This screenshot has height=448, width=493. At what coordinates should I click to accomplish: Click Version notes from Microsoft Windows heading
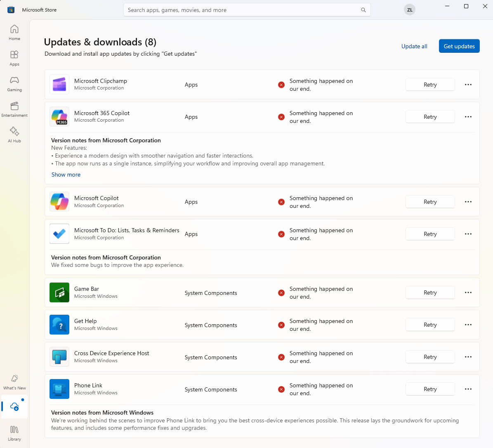(102, 413)
